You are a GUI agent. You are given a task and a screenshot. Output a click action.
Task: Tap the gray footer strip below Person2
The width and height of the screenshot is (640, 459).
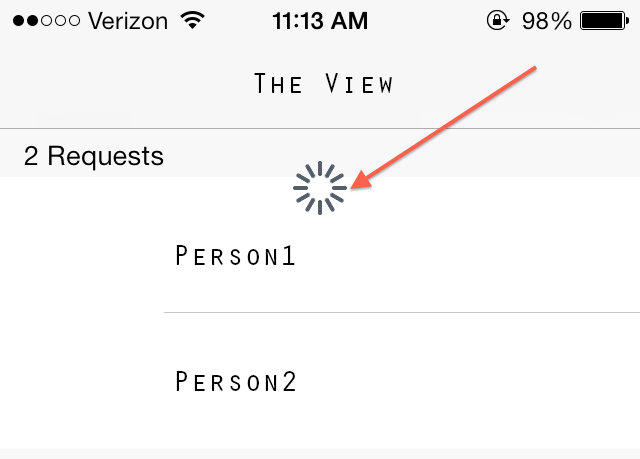click(320, 454)
